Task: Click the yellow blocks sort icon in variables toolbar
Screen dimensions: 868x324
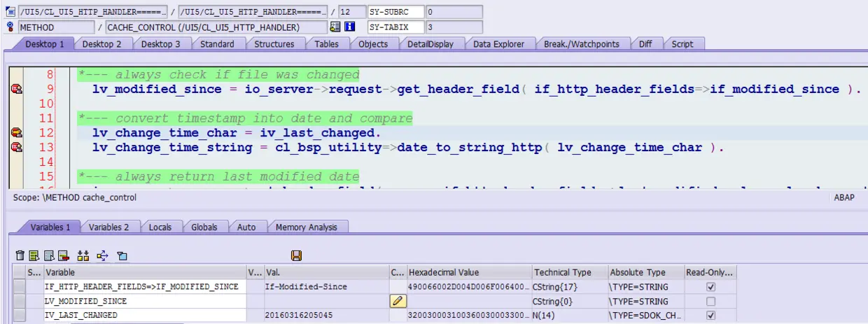Action: (x=83, y=256)
